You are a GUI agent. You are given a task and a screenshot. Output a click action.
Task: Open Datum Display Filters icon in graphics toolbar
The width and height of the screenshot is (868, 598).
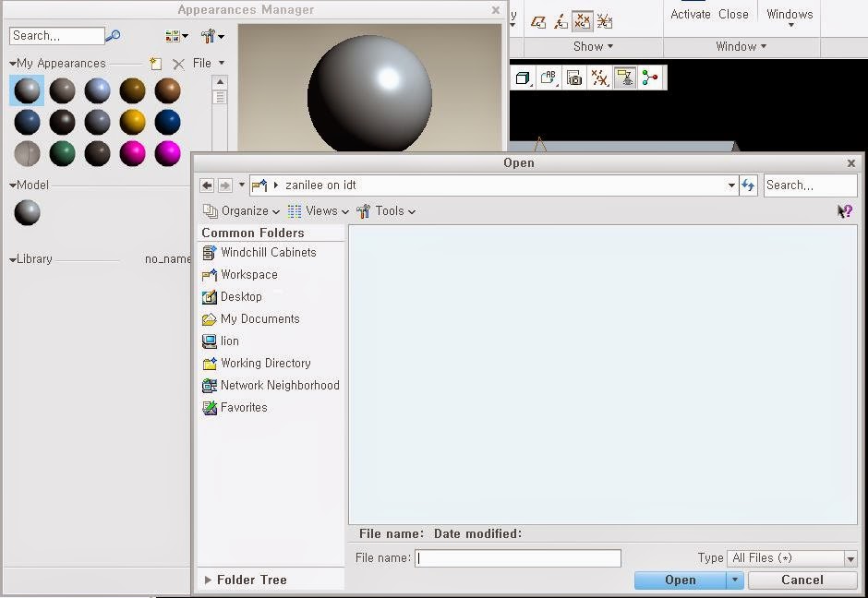point(599,78)
